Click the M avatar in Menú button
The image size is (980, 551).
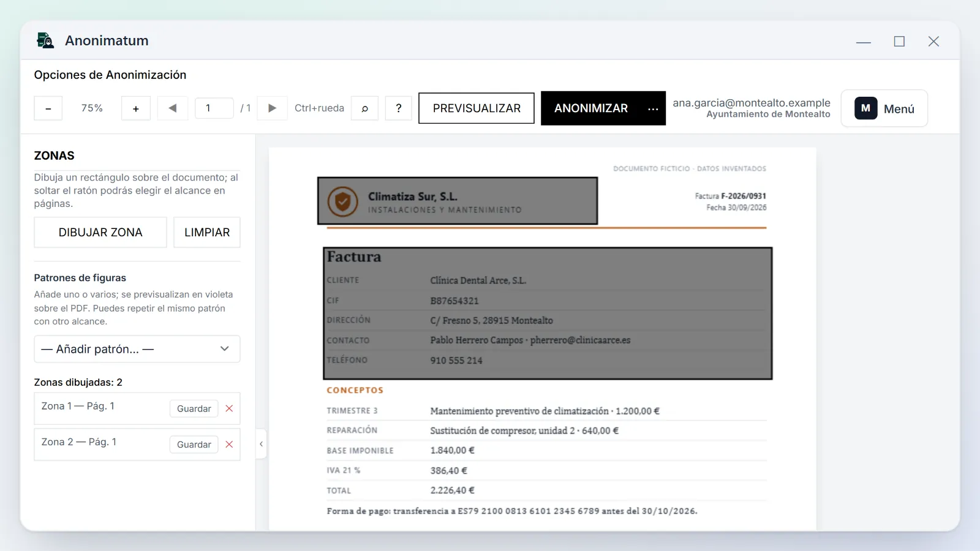pyautogui.click(x=865, y=108)
